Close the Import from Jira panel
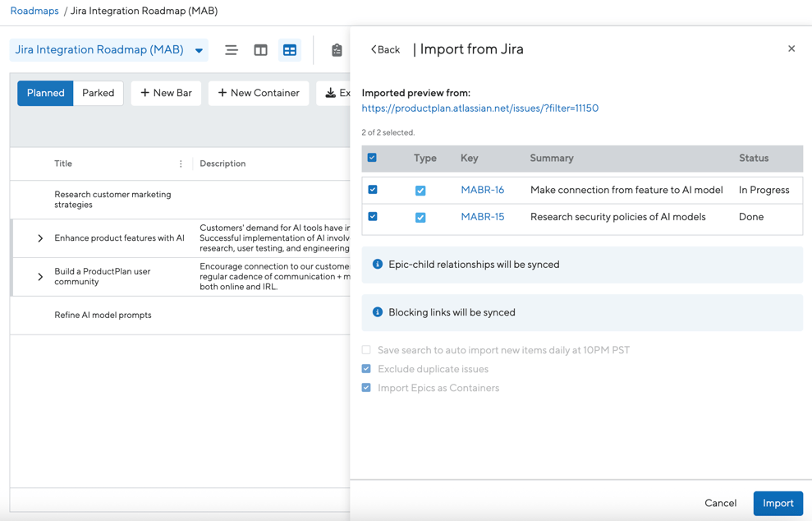812x521 pixels. pos(791,48)
